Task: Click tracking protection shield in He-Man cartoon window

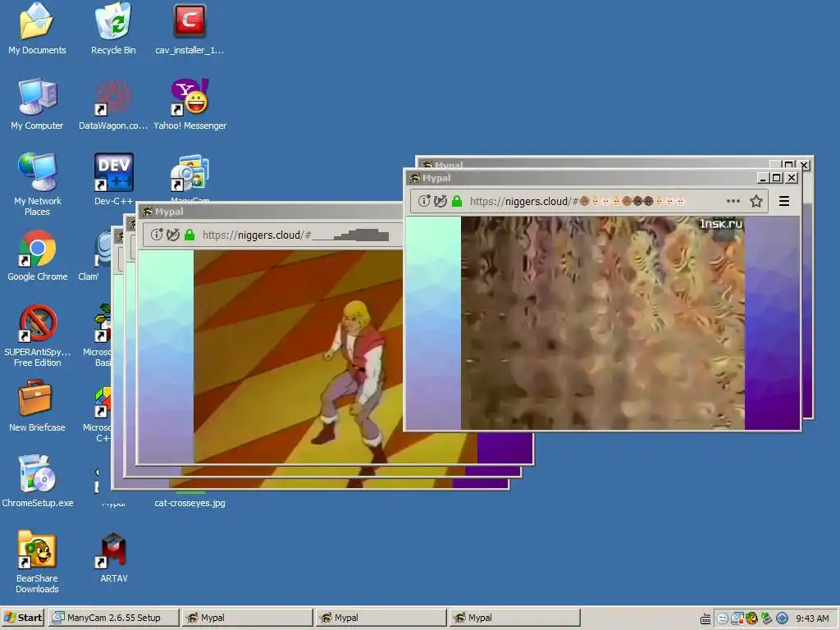Action: (172, 235)
